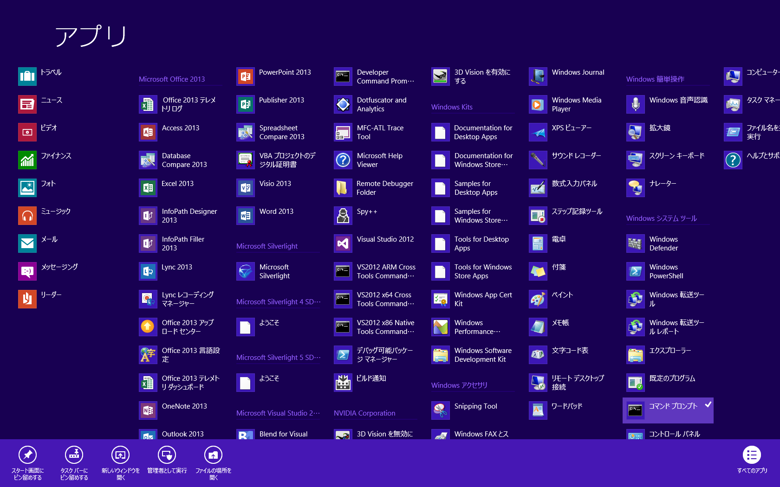
Task: Open Spreadsheet Compare 2013
Action: point(271,132)
